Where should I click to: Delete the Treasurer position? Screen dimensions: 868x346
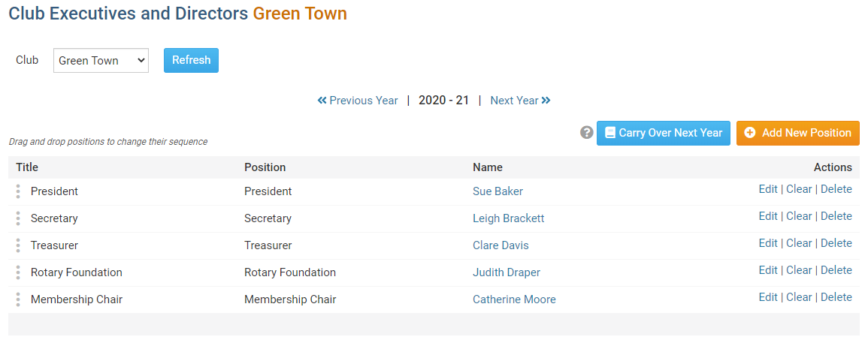[836, 243]
